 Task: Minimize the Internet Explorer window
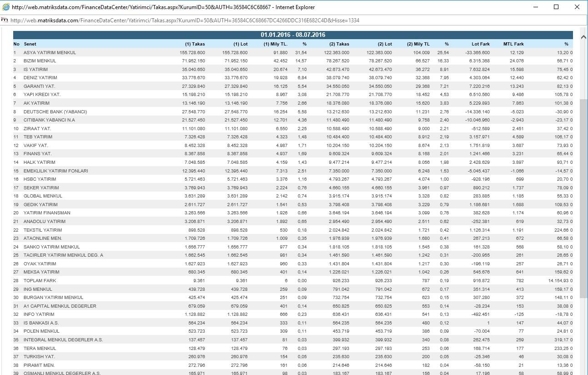click(535, 7)
